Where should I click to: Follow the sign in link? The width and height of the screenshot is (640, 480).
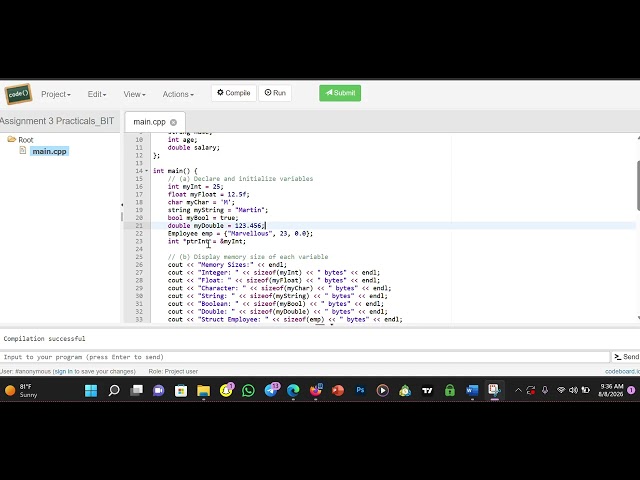pyautogui.click(x=63, y=371)
